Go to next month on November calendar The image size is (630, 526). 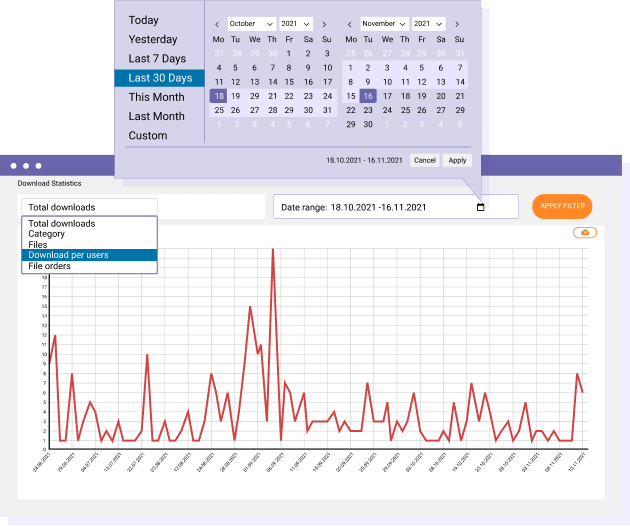(x=457, y=24)
